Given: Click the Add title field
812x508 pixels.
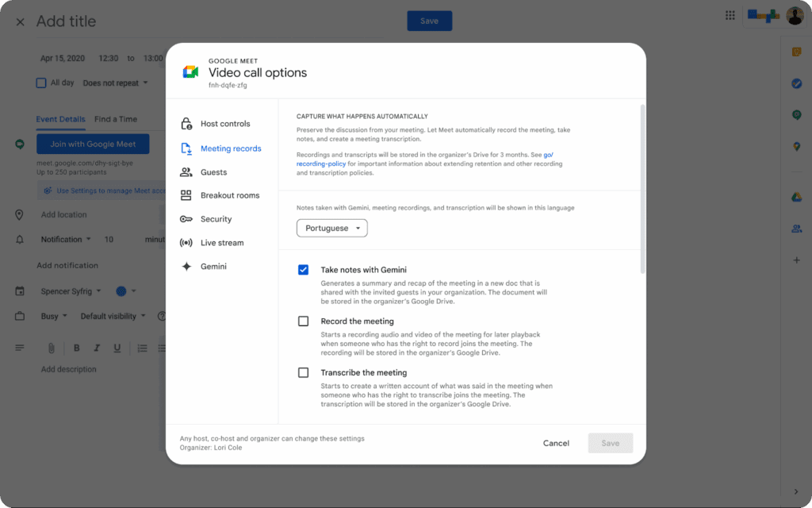Looking at the screenshot, I should [x=67, y=21].
